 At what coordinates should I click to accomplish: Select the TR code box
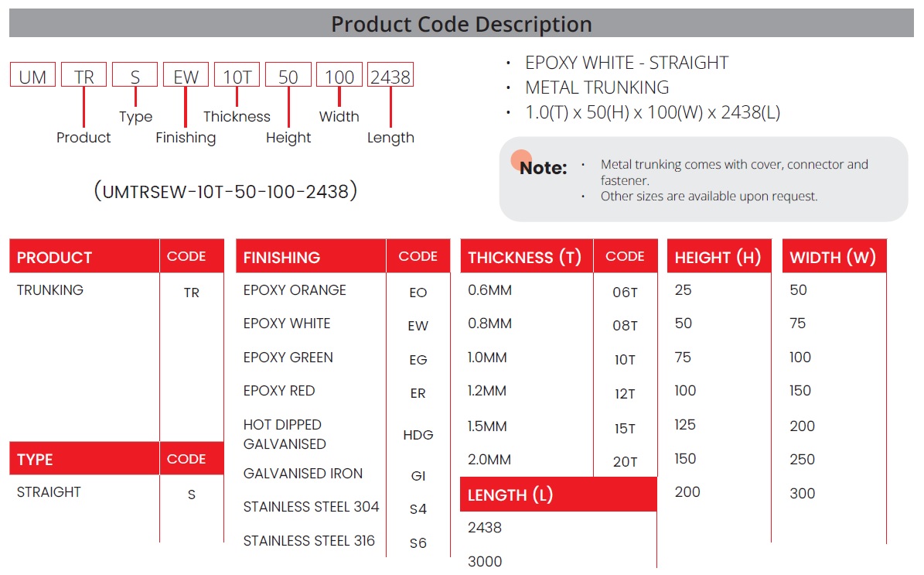pyautogui.click(x=84, y=74)
